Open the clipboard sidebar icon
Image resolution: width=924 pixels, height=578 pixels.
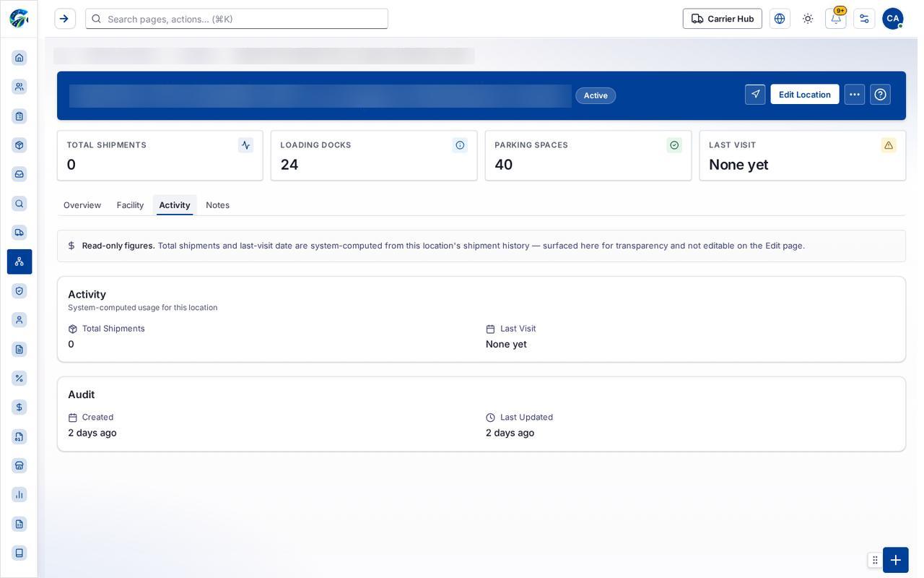19,116
